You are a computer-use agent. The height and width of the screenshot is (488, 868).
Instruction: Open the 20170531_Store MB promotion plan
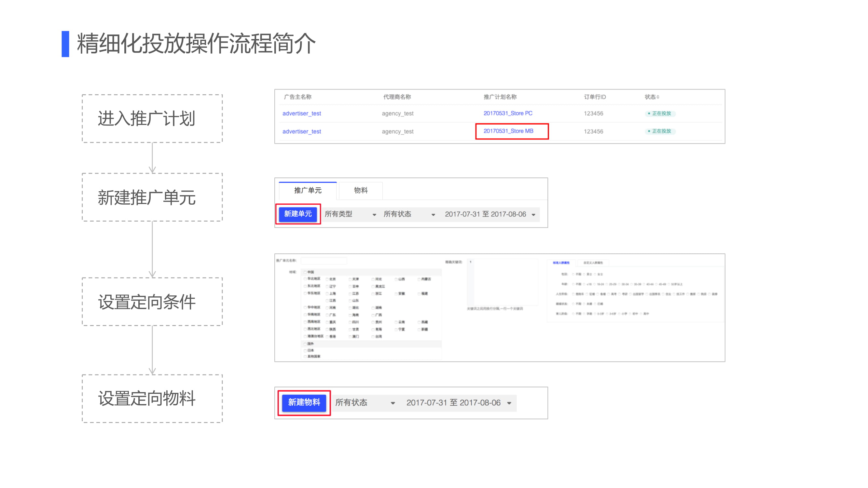pos(508,131)
